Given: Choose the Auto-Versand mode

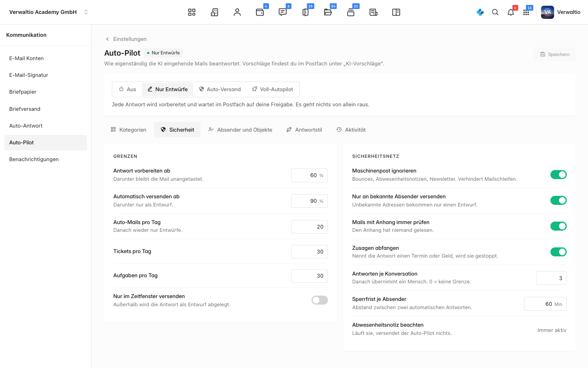Looking at the screenshot, I should pyautogui.click(x=220, y=89).
